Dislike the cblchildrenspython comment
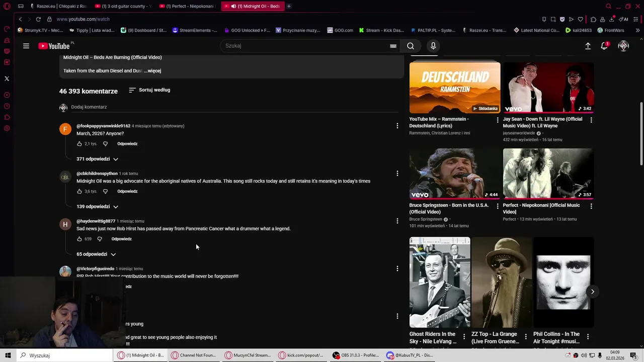 point(105,192)
